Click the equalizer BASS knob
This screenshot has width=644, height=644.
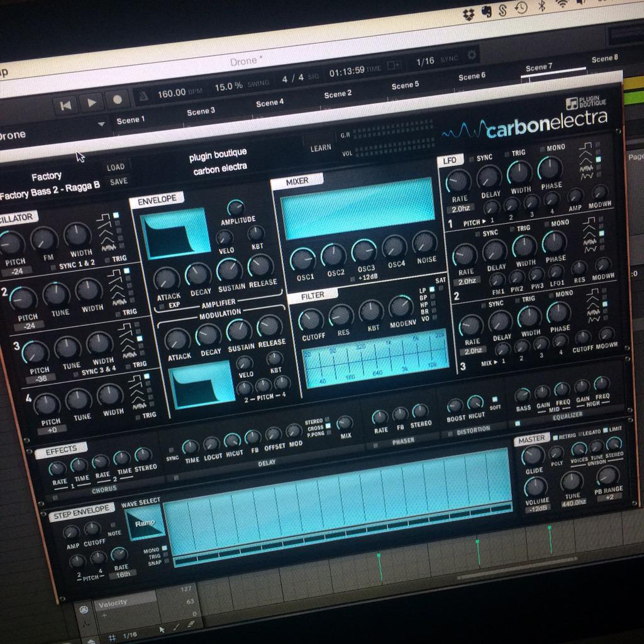522,396
